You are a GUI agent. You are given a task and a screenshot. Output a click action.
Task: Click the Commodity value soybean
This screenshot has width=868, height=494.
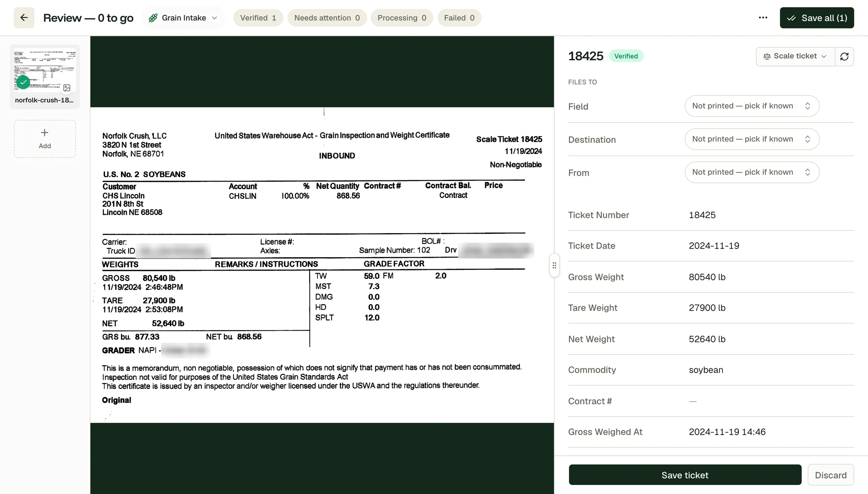(x=706, y=370)
